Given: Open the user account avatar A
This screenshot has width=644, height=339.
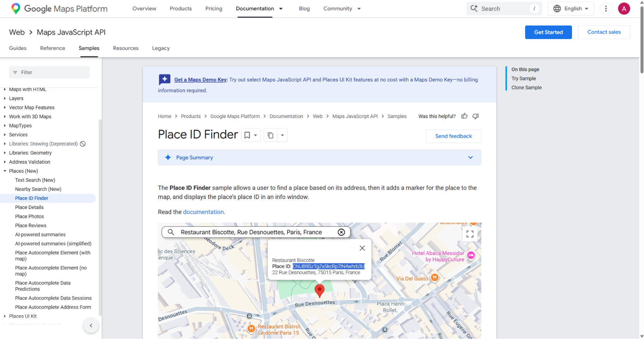Looking at the screenshot, I should [624, 9].
